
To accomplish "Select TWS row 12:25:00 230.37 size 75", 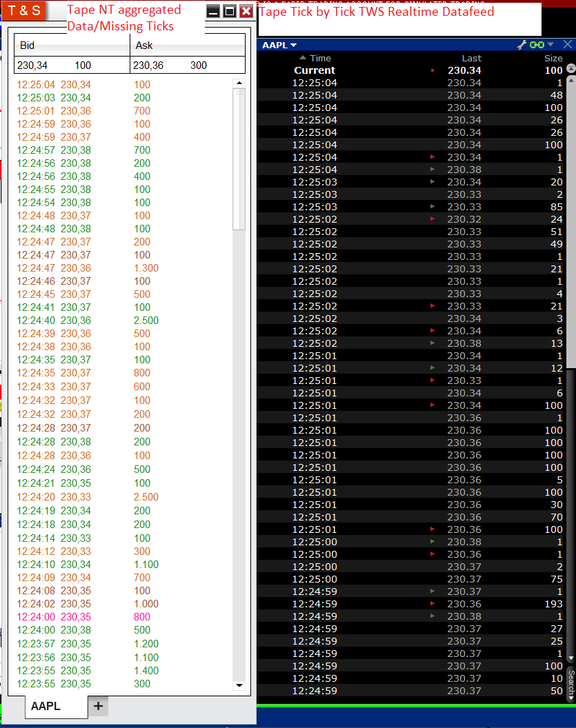I will 412,579.
